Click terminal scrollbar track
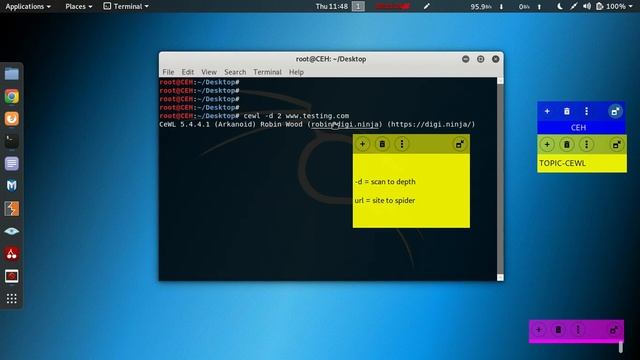 (500, 179)
